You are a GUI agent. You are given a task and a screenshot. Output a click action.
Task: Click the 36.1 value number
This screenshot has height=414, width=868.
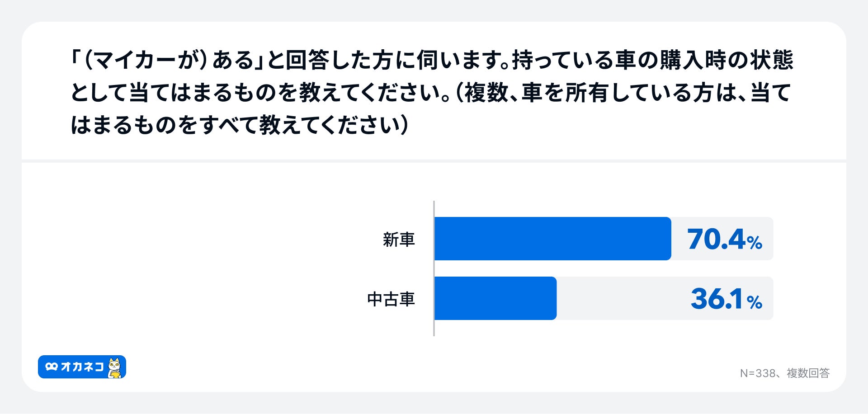pos(717,299)
